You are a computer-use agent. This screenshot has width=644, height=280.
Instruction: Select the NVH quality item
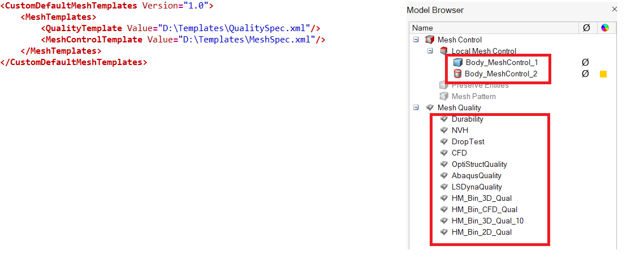460,130
